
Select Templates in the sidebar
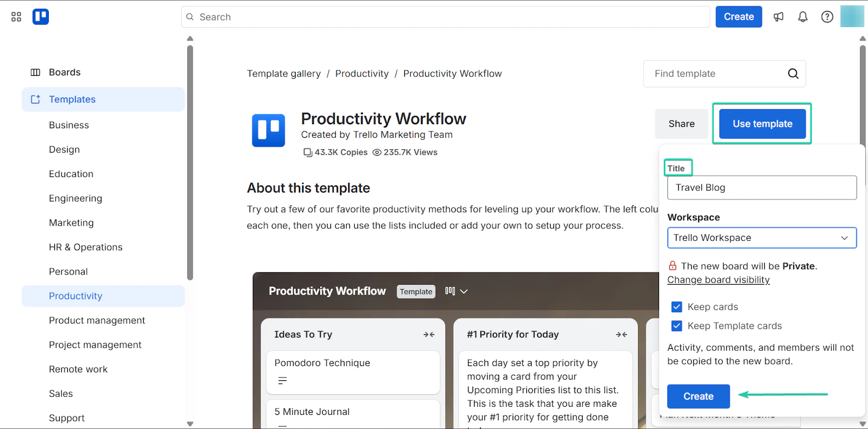coord(103,99)
